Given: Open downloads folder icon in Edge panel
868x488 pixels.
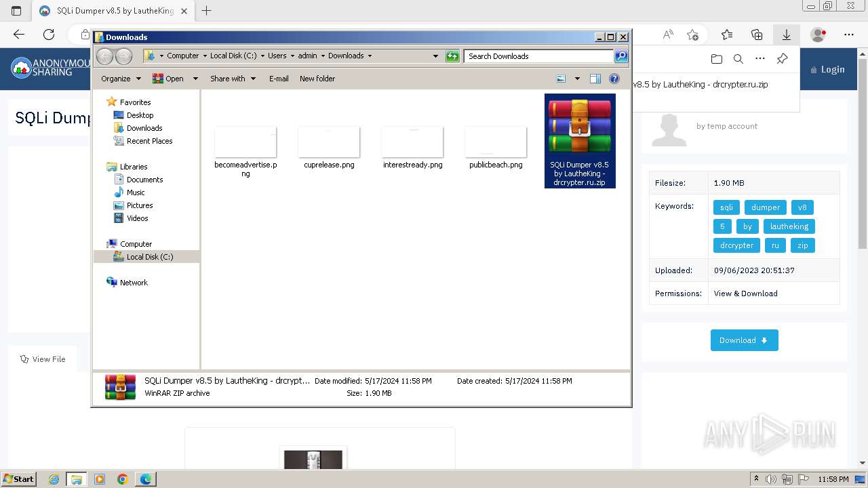Looking at the screenshot, I should (717, 59).
